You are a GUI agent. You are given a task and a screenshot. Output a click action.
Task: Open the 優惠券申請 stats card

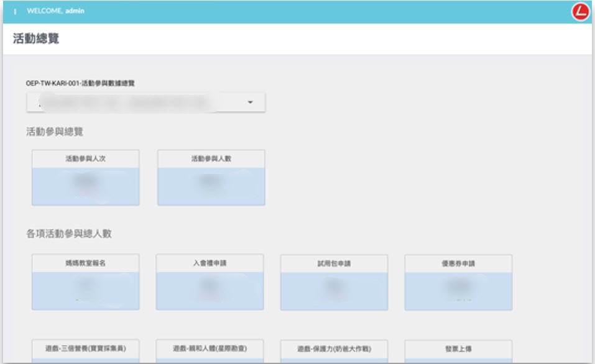click(458, 283)
